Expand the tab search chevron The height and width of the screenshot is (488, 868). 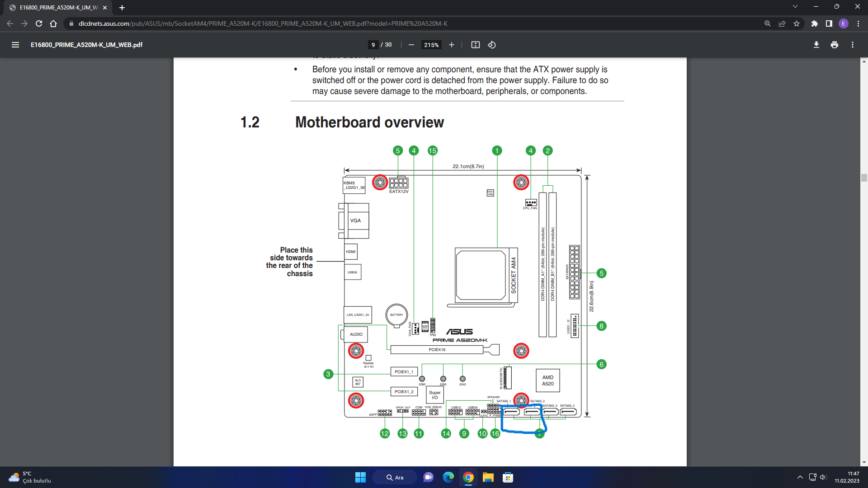pos(795,7)
